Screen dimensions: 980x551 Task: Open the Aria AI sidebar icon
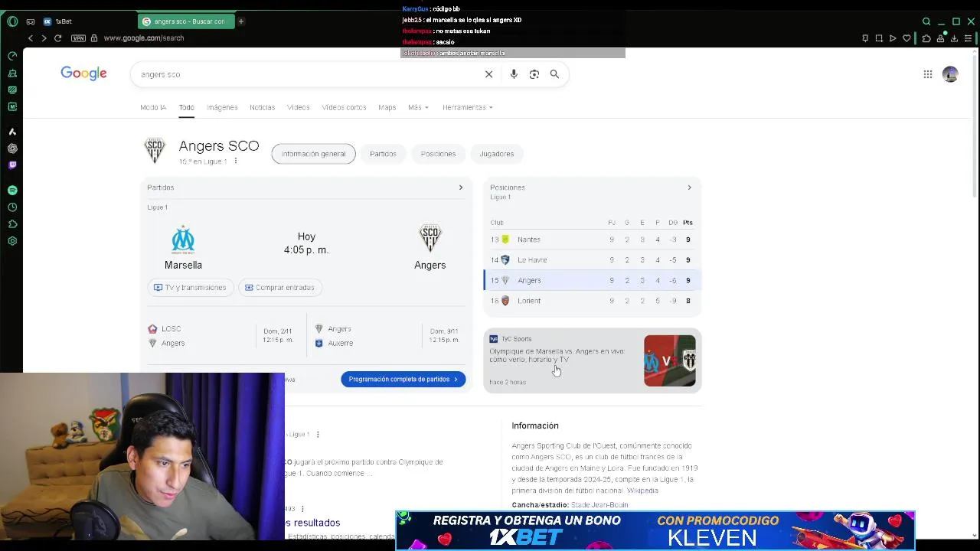pos(12,132)
